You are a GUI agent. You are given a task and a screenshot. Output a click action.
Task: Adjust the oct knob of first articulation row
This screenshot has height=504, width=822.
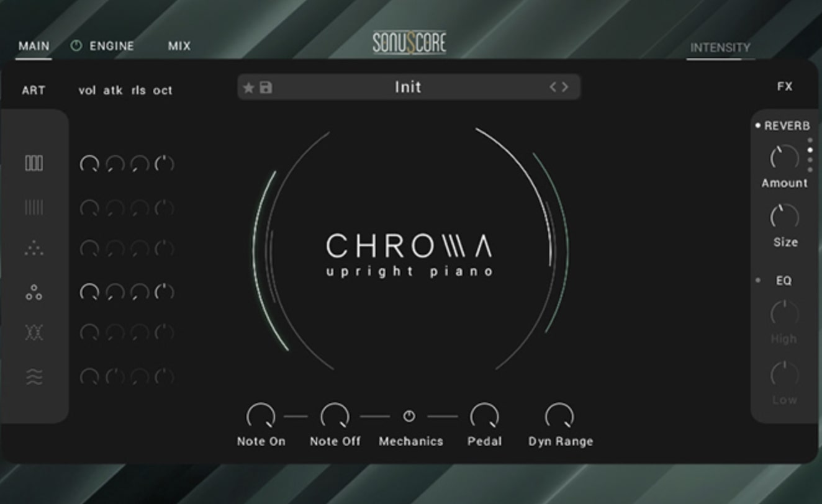[x=164, y=164]
